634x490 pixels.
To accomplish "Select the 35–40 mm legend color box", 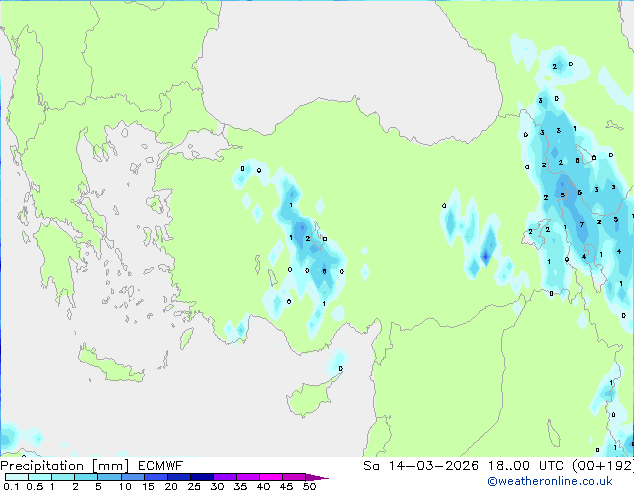I will click(248, 477).
